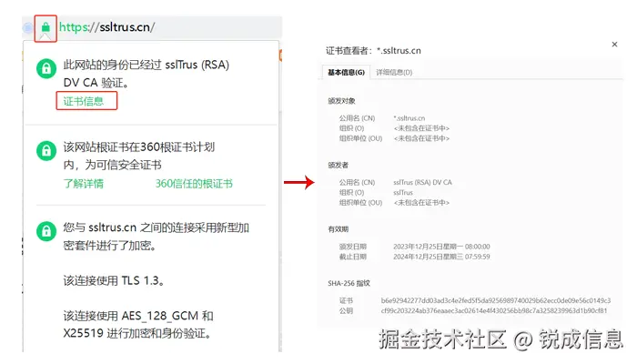Click the green padlock in address bar
Screen dimensions: 637x364
45,27
